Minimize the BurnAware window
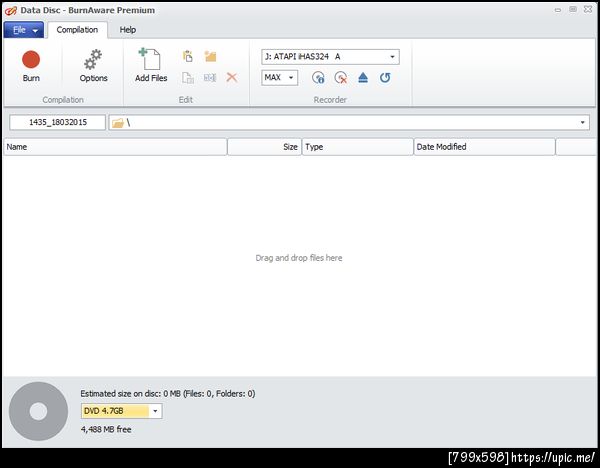Image resolution: width=600 pixels, height=468 pixels. coord(558,10)
